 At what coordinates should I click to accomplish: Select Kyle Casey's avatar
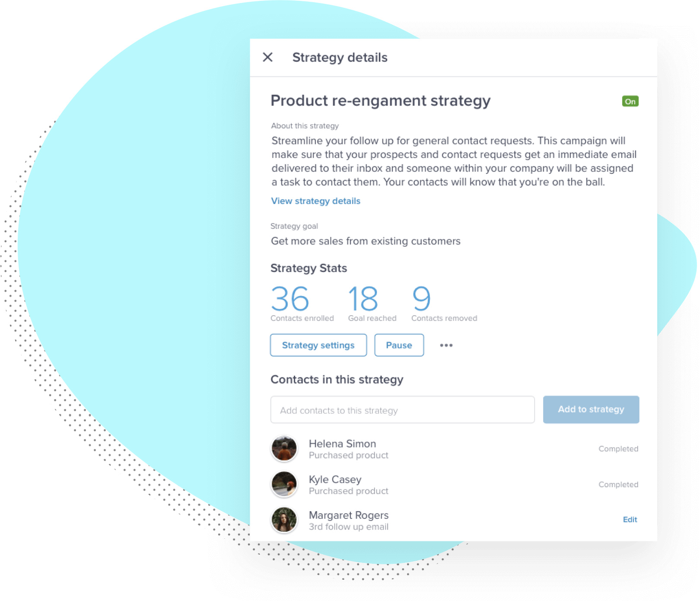coord(284,484)
